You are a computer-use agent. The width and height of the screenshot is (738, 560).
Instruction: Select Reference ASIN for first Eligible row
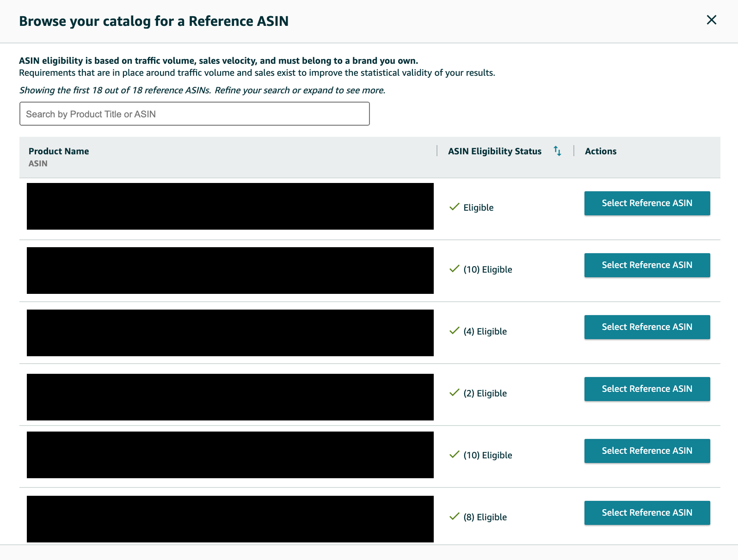647,203
